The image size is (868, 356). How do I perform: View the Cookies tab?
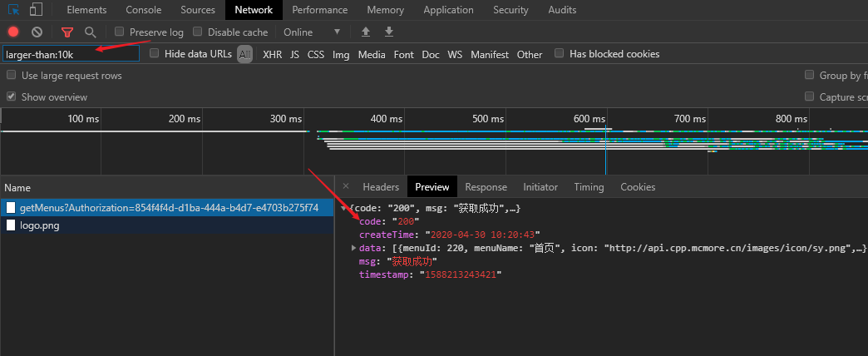tap(638, 186)
